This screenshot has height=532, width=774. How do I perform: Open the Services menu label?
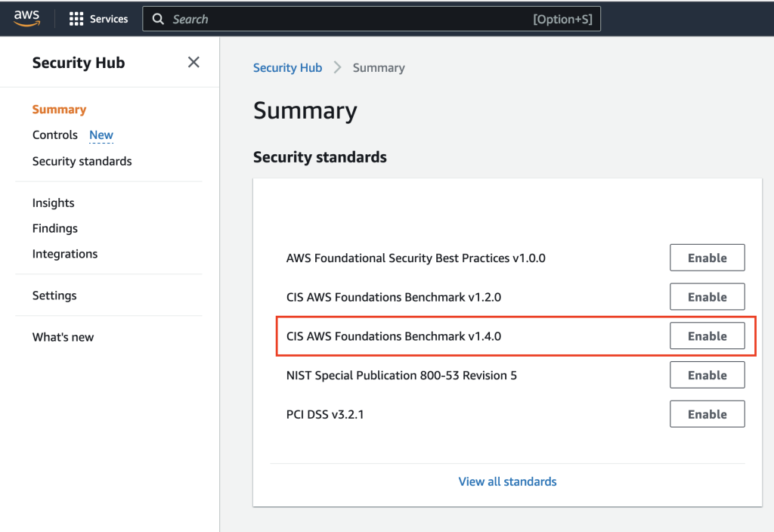[109, 19]
